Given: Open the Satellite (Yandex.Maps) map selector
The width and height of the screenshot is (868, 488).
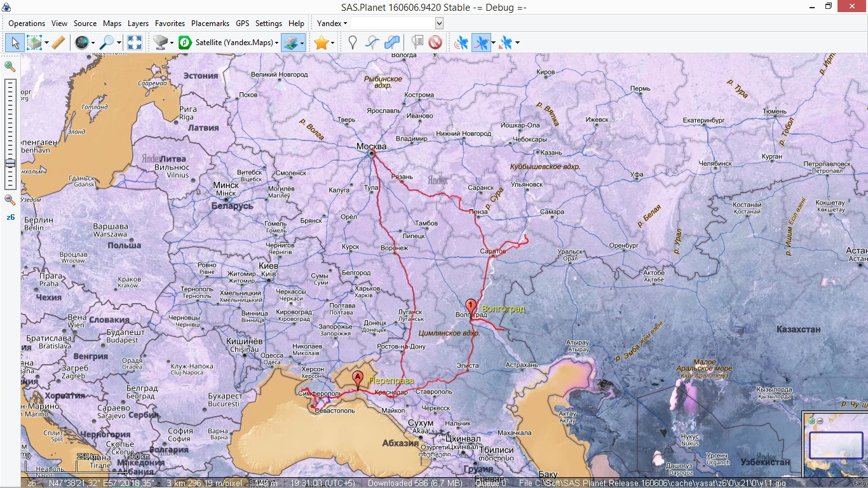Looking at the screenshot, I should tap(236, 43).
